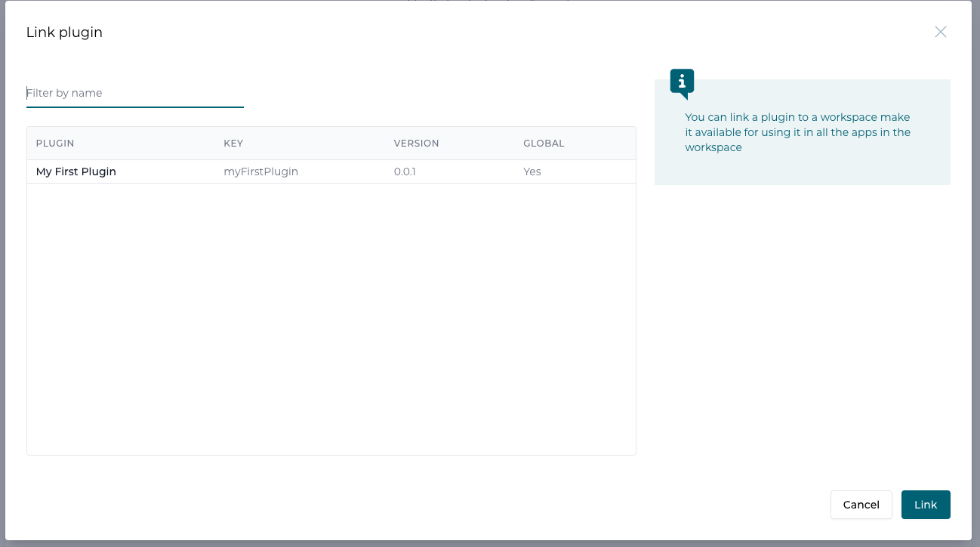
Task: Select the My First Plugin row
Action: tap(332, 172)
